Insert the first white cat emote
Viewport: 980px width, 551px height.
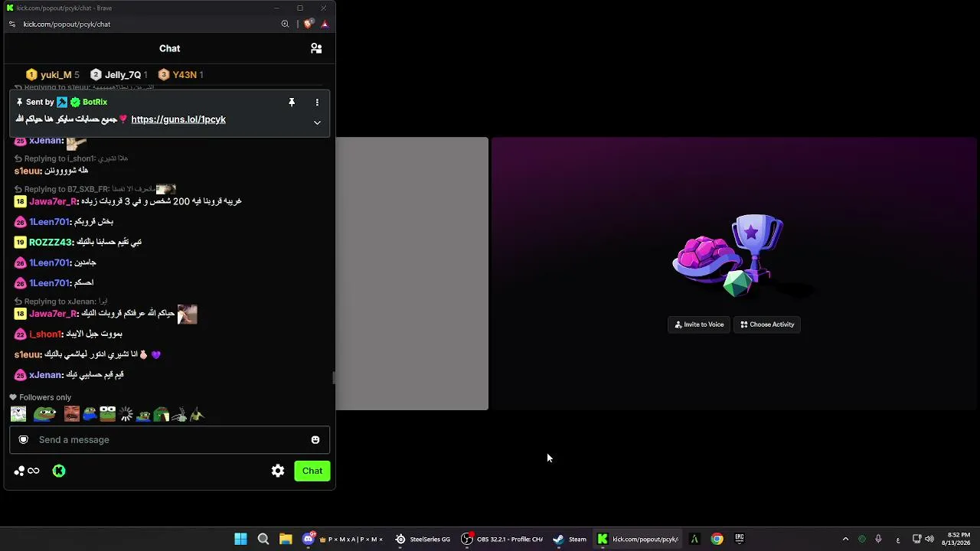coord(18,414)
